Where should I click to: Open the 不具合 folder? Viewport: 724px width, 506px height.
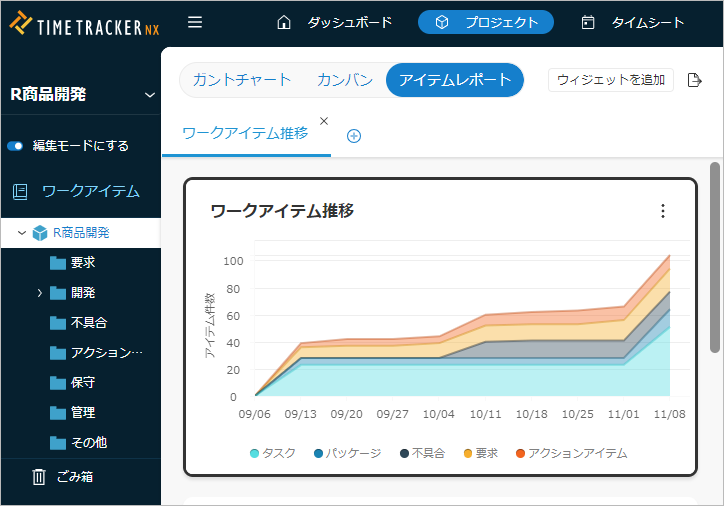click(x=88, y=323)
